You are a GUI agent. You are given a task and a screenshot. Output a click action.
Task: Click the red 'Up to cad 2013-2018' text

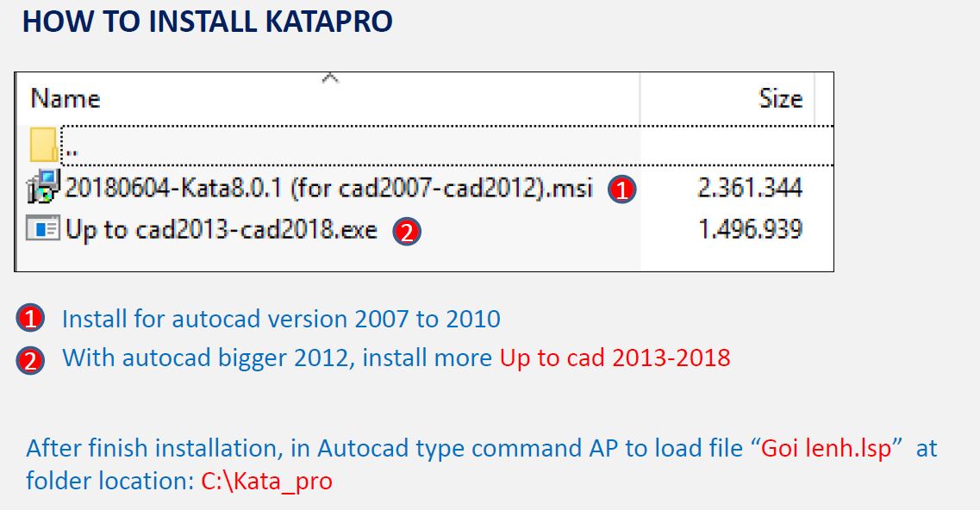pos(615,358)
